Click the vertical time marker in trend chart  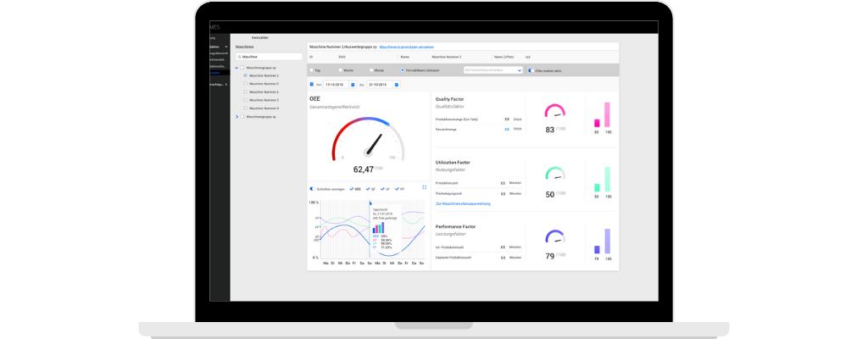tap(370, 229)
